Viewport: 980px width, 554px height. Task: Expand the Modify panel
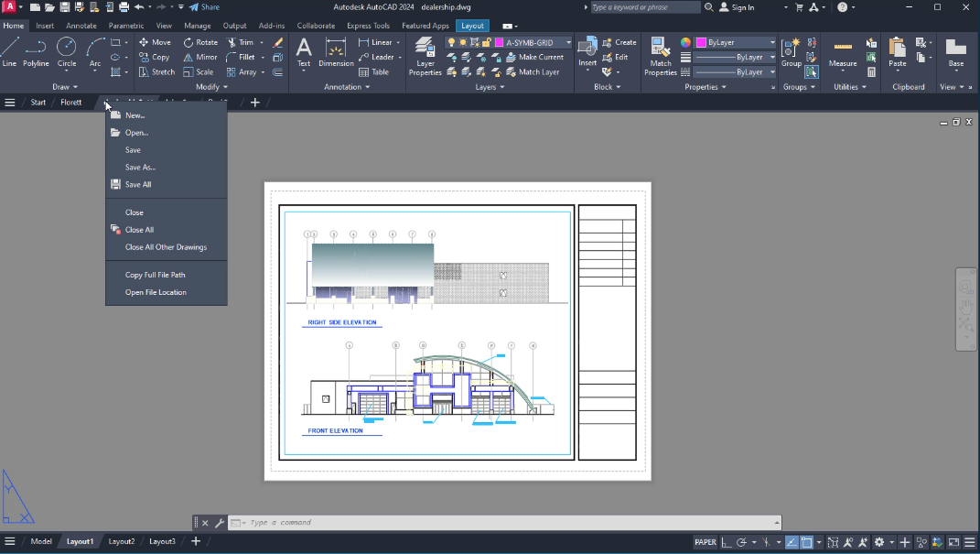pos(212,87)
